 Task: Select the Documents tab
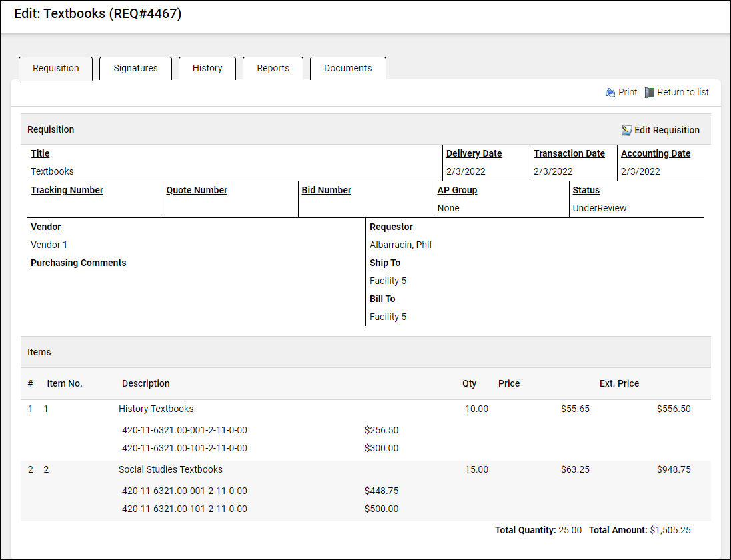click(347, 68)
